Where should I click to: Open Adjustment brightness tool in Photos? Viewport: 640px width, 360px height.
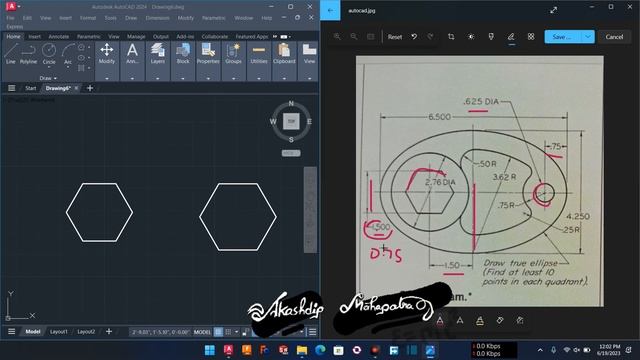(471, 37)
